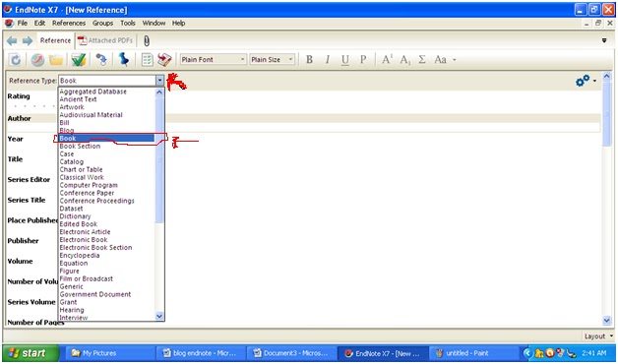Open the Window menu
Viewport: 618px width, 364px height.
click(154, 24)
